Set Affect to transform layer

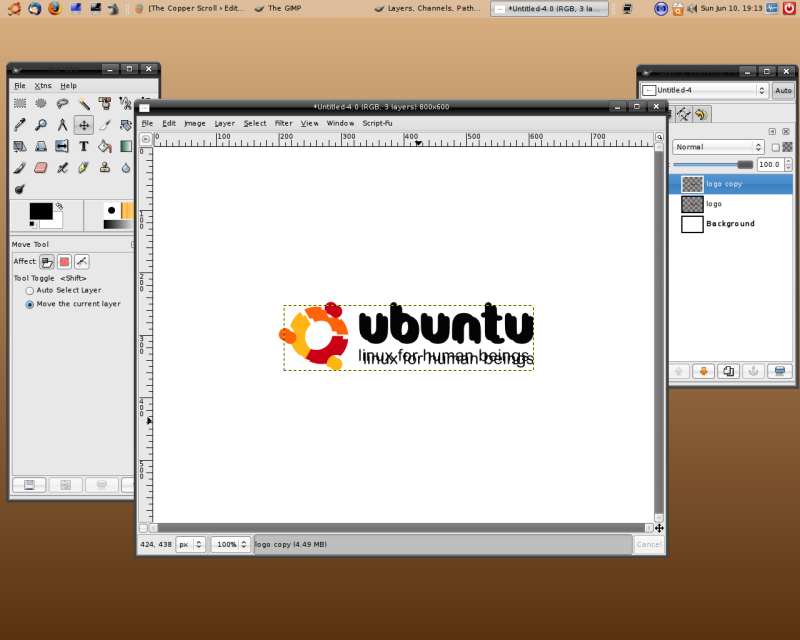click(x=47, y=262)
